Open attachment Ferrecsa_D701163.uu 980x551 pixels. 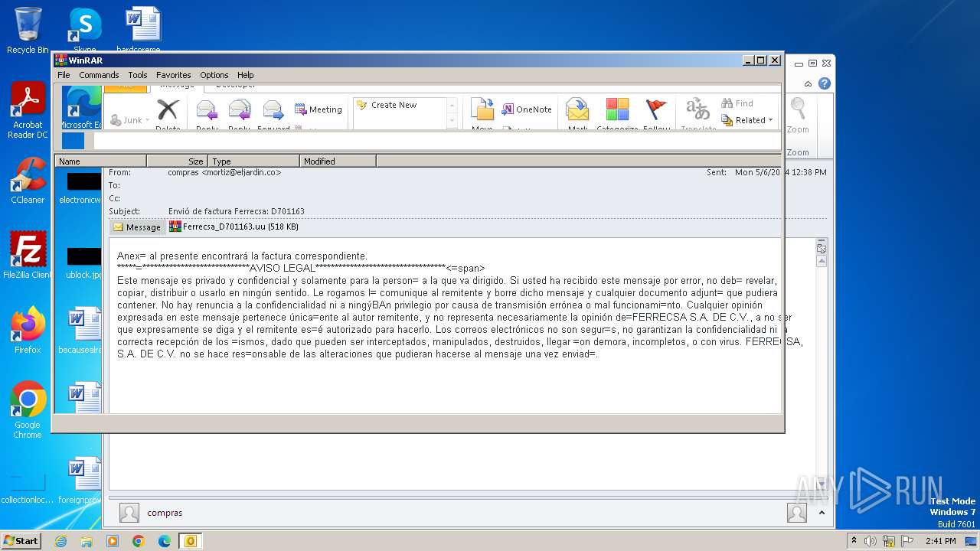click(x=234, y=227)
